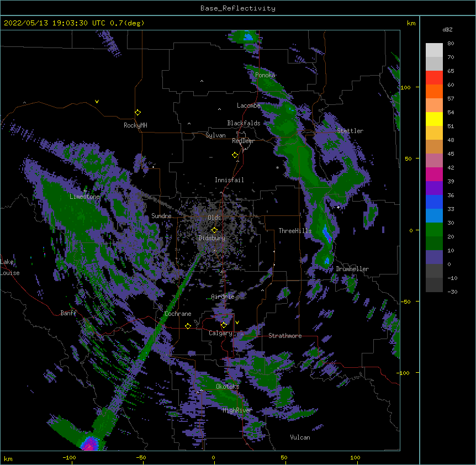The image size is (476, 465).
Task: Click the RockyMH city label
Action: 135,125
